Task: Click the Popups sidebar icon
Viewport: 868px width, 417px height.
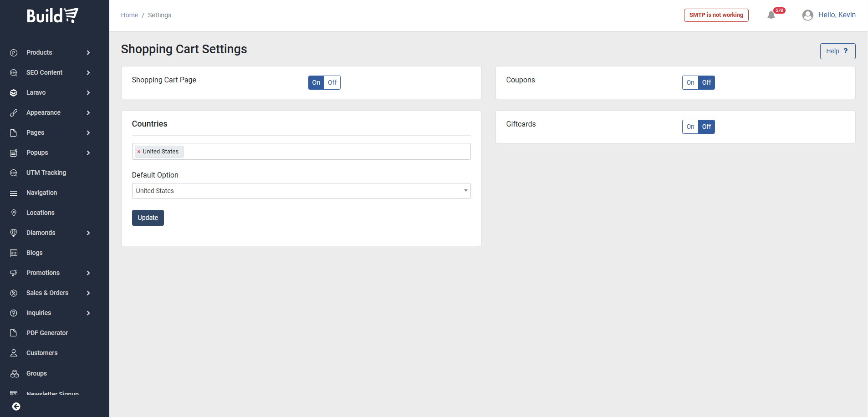Action: point(14,153)
